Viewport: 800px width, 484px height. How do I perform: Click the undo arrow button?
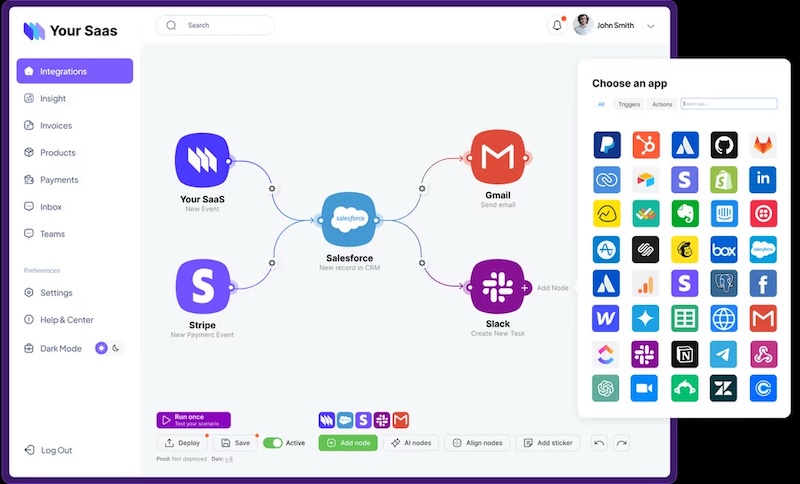coord(599,443)
